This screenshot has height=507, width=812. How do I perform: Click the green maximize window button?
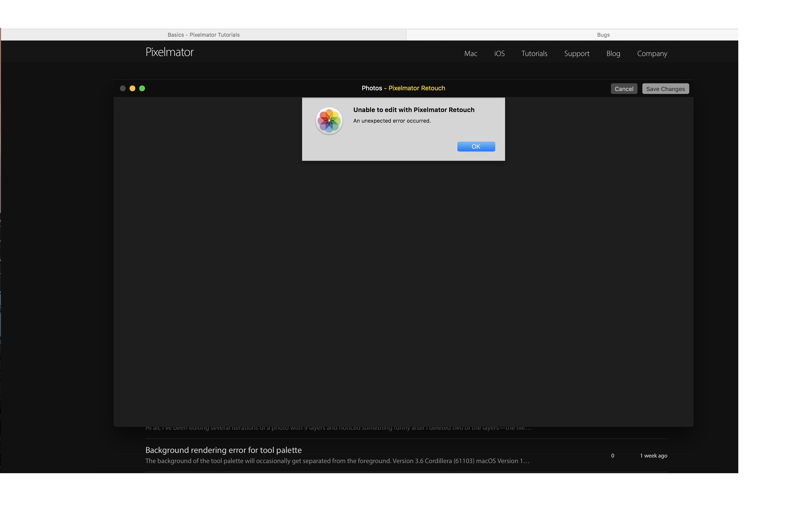142,88
